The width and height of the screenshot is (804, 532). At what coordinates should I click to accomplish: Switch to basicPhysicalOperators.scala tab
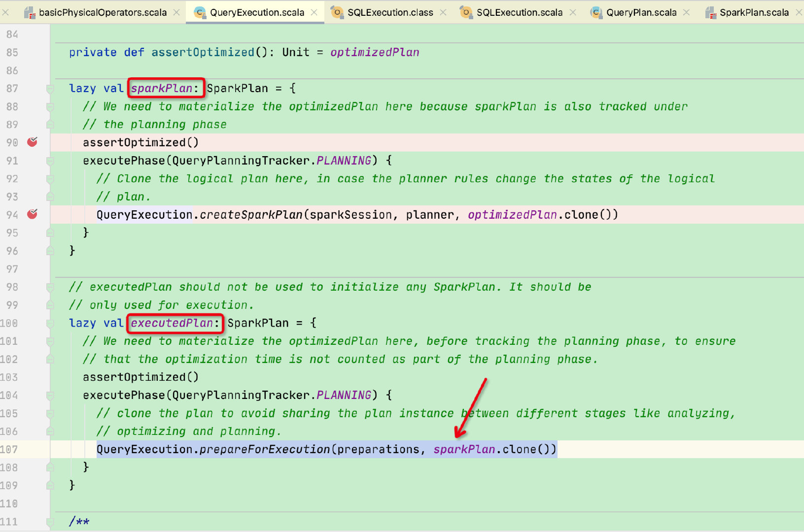click(x=103, y=12)
